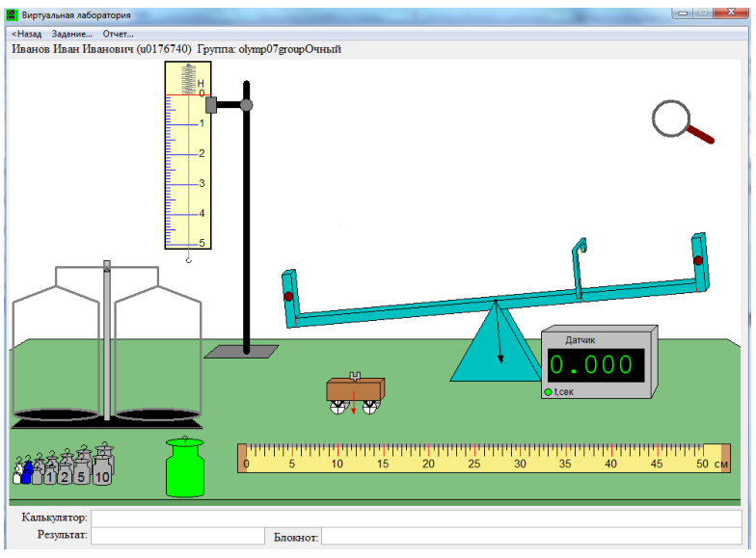
Task: Click the 50 mark on the ruler
Action: click(702, 463)
